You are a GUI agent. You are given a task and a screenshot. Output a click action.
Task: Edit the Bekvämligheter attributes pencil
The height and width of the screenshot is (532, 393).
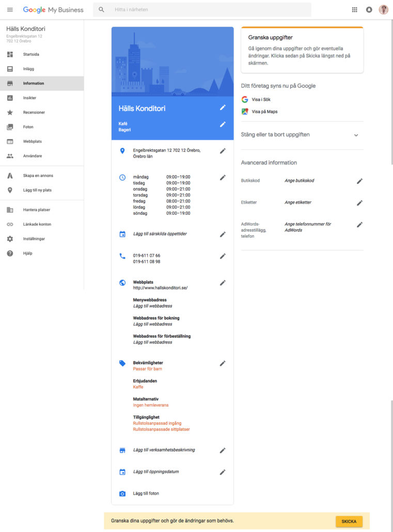tap(223, 364)
